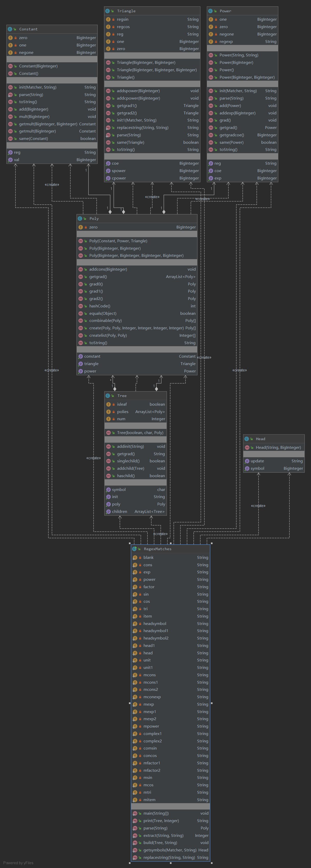Select the print(Tree, Integer) method
The width and height of the screenshot is (311, 868).
coord(171,821)
